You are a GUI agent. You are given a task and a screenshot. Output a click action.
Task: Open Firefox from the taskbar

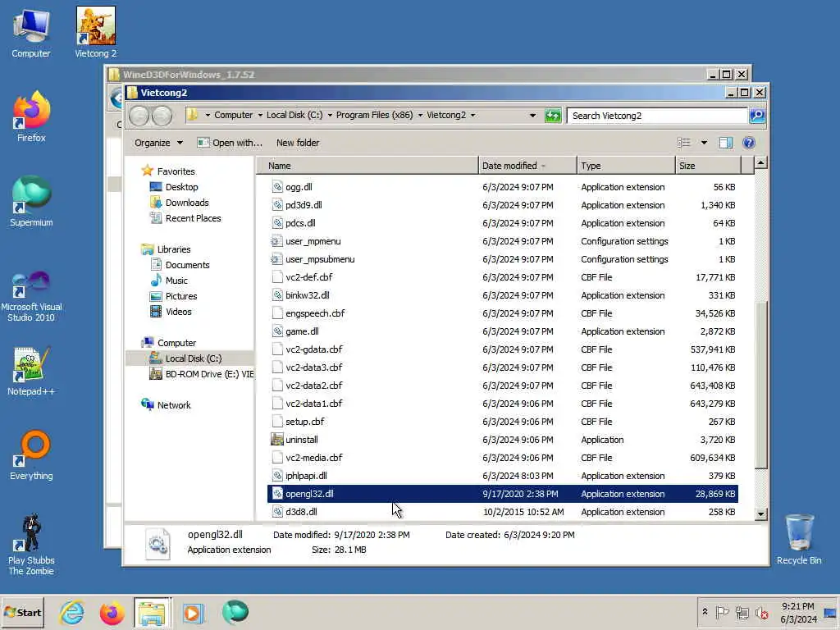point(112,612)
